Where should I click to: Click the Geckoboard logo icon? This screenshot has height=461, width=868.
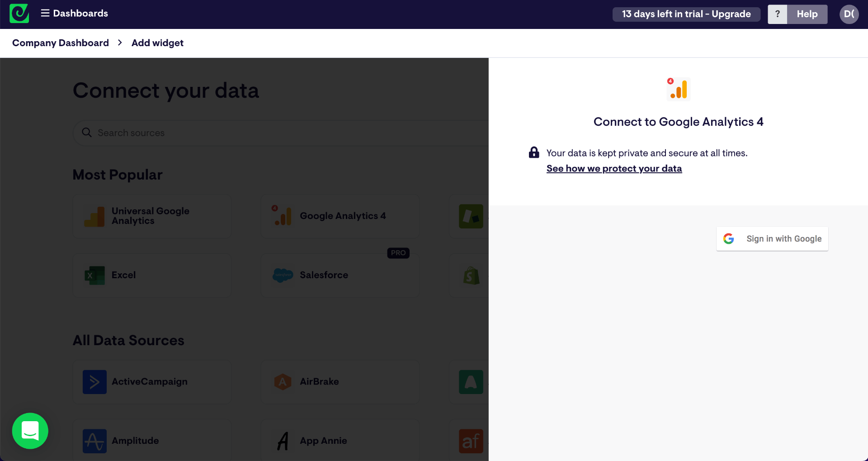tap(19, 14)
